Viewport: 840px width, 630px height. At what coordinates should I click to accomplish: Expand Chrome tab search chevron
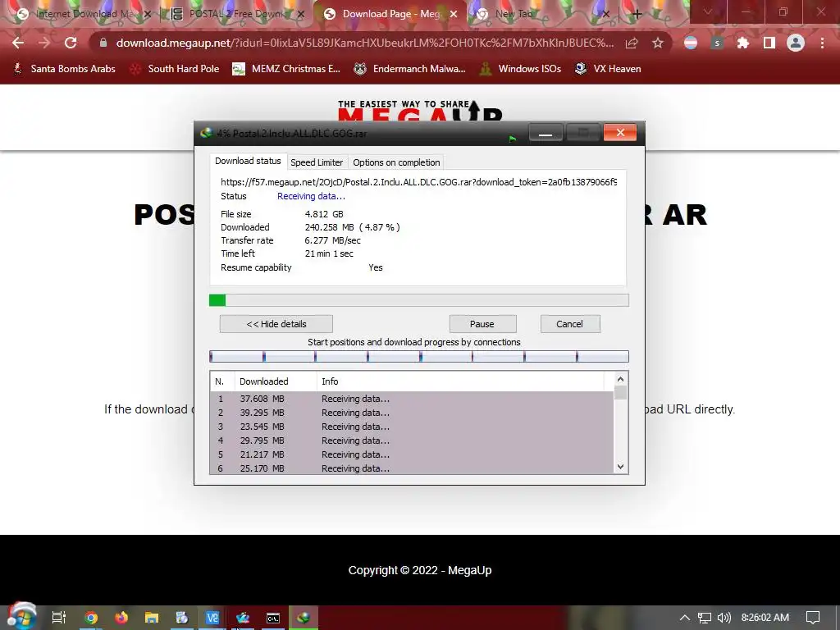click(708, 11)
